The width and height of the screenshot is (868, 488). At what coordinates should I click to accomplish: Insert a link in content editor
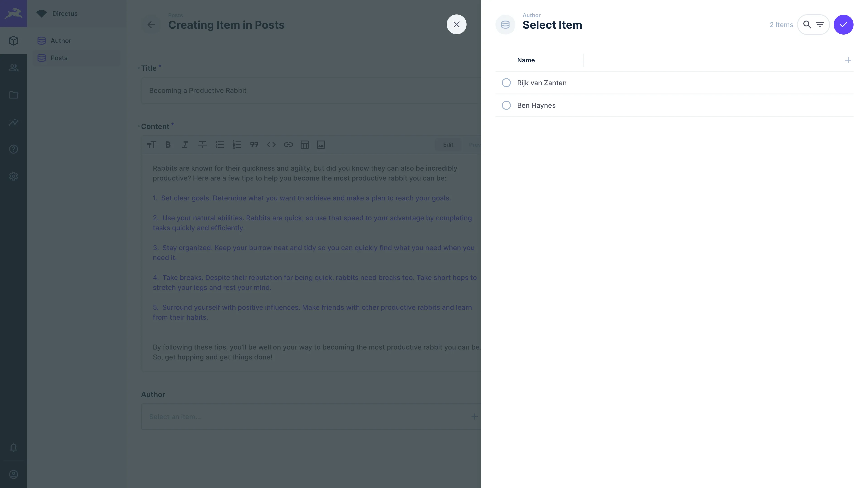coord(288,145)
